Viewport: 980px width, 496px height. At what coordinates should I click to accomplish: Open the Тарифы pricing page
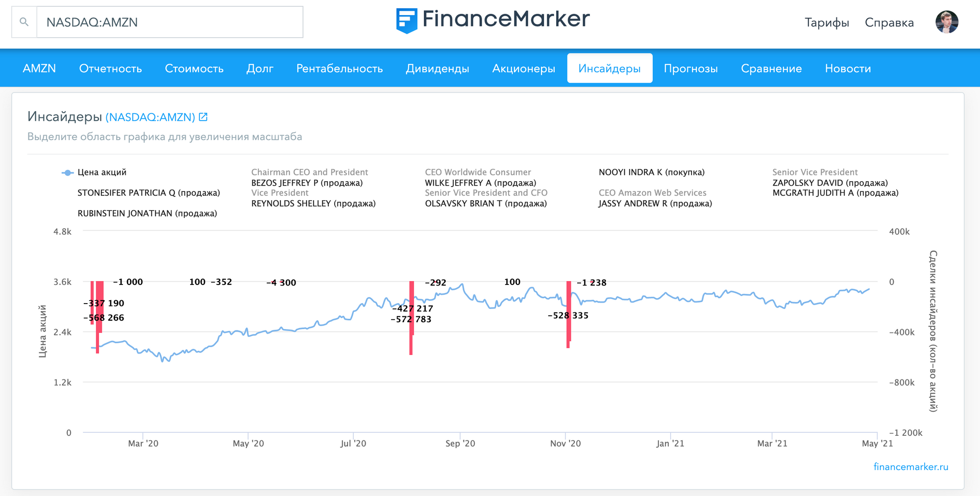coord(827,23)
